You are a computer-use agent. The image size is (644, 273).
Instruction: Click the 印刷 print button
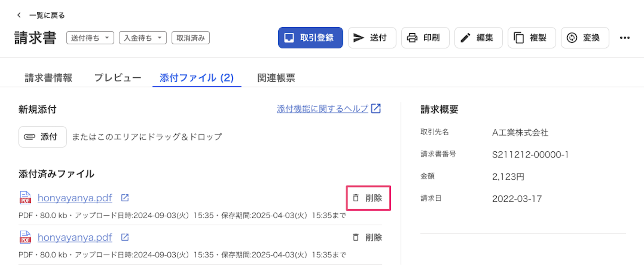425,38
